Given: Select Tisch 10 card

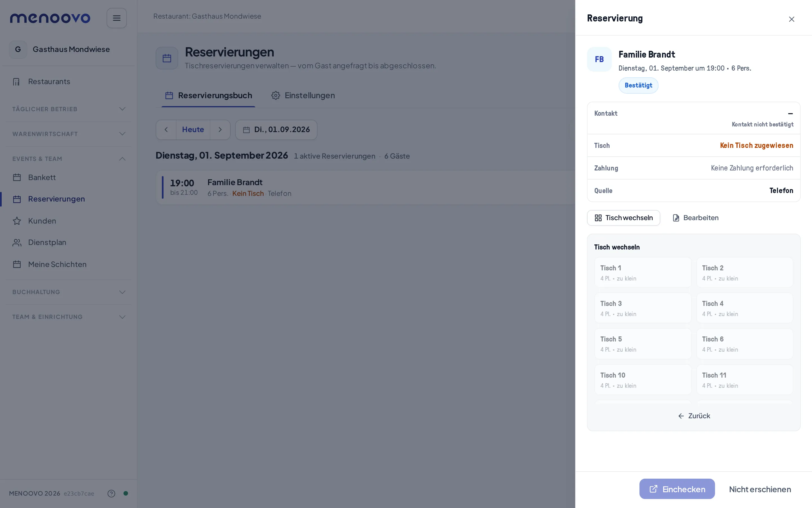Looking at the screenshot, I should [643, 380].
